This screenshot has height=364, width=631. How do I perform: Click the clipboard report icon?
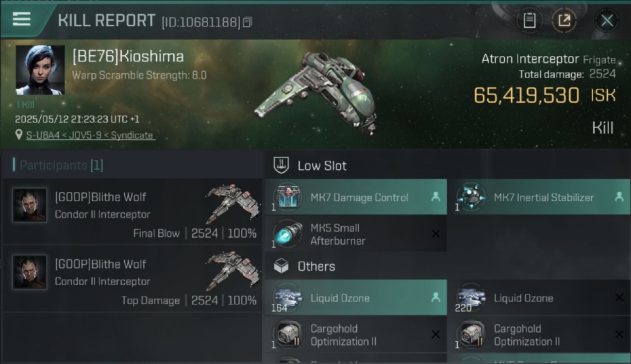529,20
